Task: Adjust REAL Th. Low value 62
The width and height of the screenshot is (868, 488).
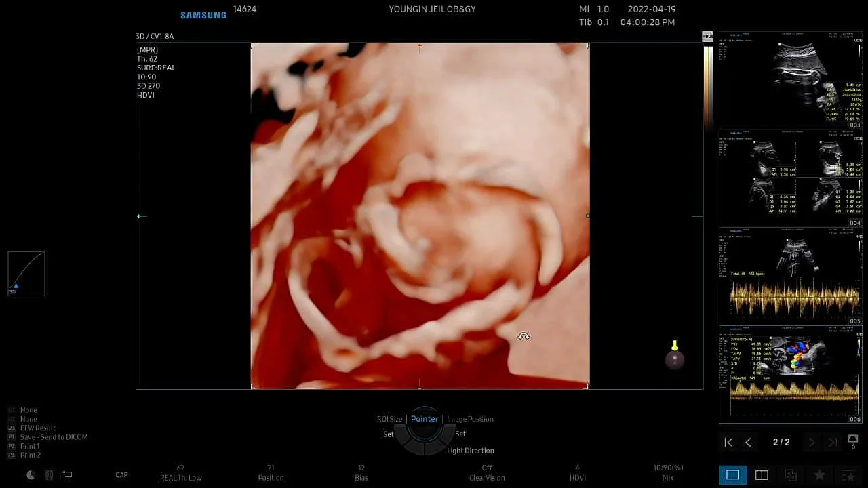Action: click(180, 472)
